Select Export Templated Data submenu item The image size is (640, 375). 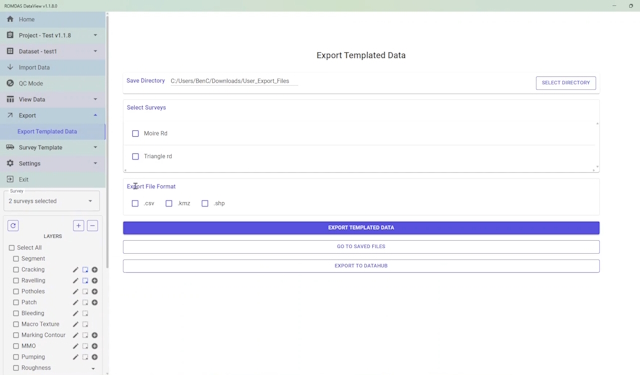52,131
